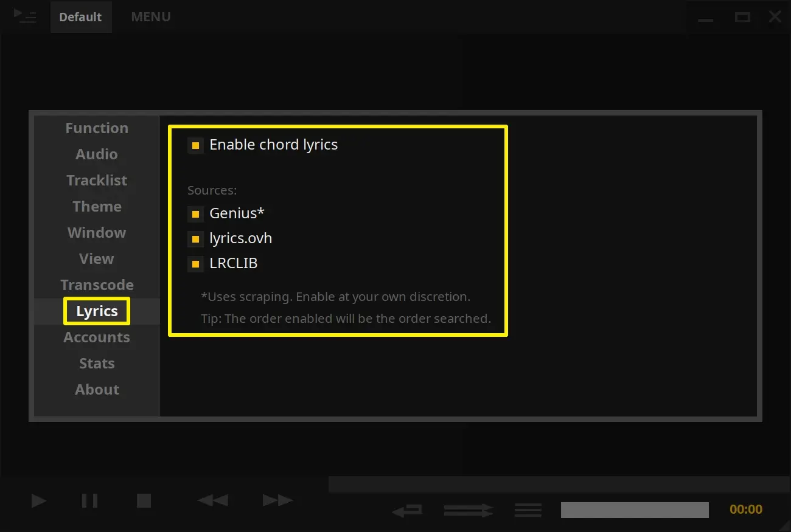Click the pause button
Screen dimensions: 791x532
[x=89, y=500]
